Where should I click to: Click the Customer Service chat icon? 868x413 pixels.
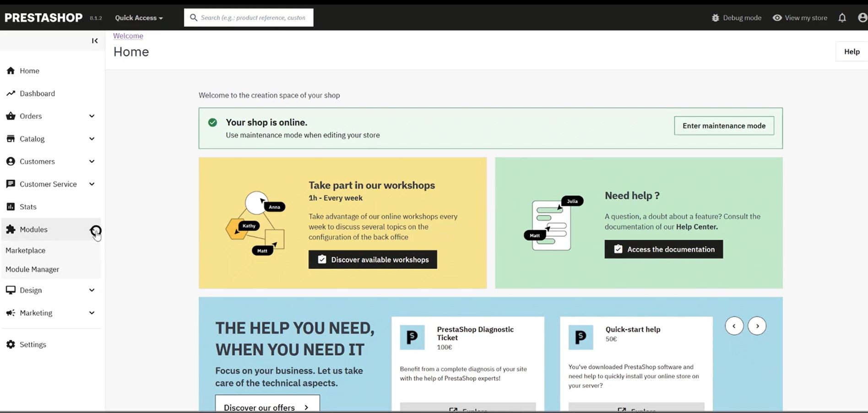pos(11,184)
